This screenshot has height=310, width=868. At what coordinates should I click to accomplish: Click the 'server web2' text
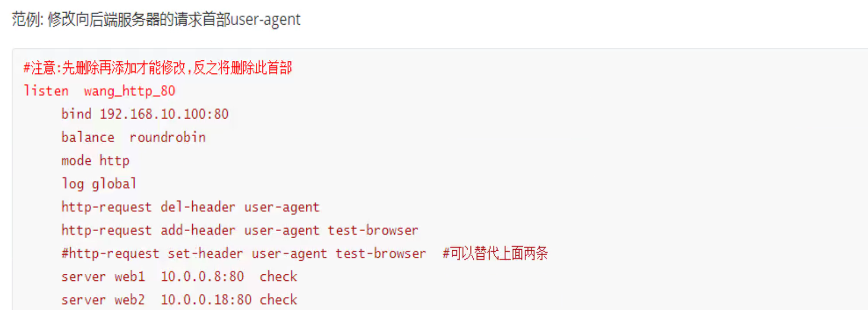tap(103, 300)
